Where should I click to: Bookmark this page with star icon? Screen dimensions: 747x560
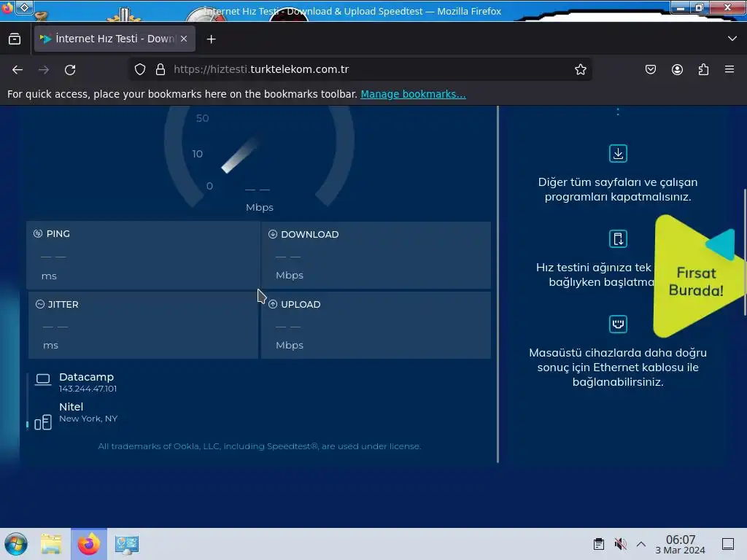coord(580,69)
